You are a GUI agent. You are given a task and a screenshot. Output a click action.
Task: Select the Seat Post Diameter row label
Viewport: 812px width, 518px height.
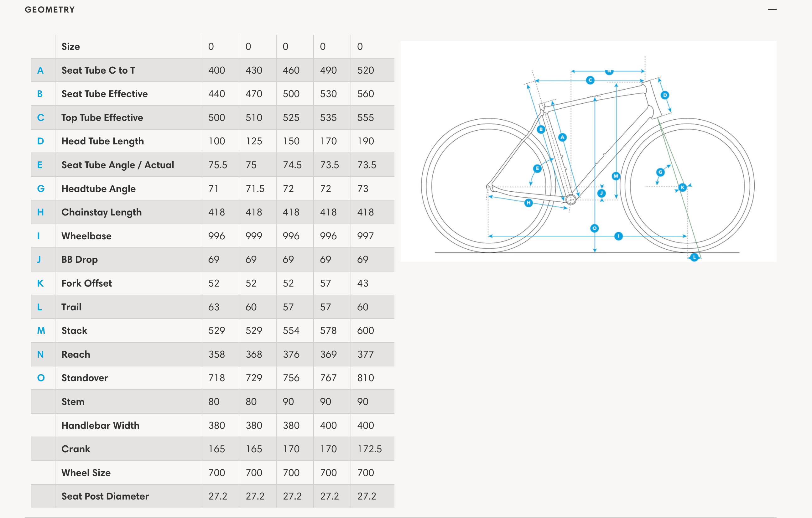click(105, 496)
